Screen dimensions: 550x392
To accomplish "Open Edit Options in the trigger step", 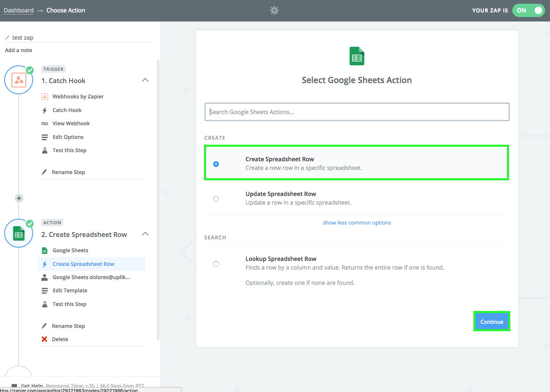I will [x=68, y=137].
